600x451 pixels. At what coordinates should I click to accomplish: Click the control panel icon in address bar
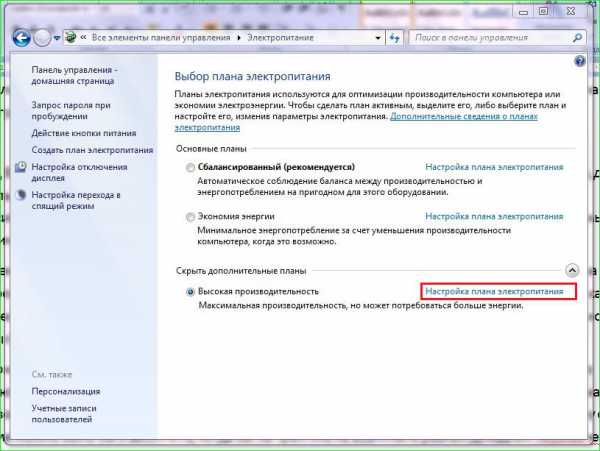71,37
